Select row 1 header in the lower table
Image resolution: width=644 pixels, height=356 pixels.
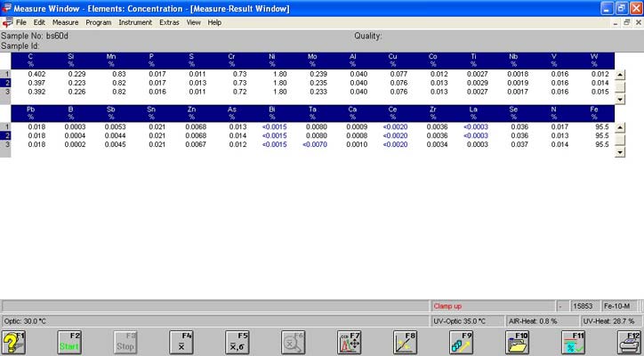tap(5, 126)
